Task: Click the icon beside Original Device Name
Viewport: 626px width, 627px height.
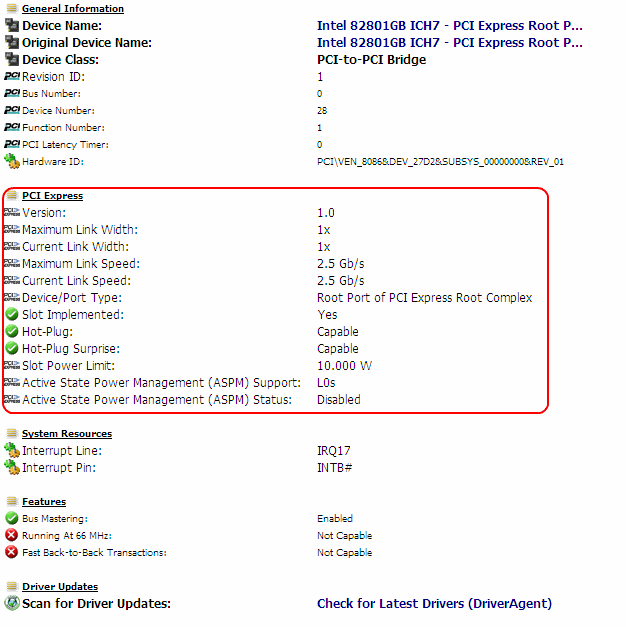Action: click(12, 42)
